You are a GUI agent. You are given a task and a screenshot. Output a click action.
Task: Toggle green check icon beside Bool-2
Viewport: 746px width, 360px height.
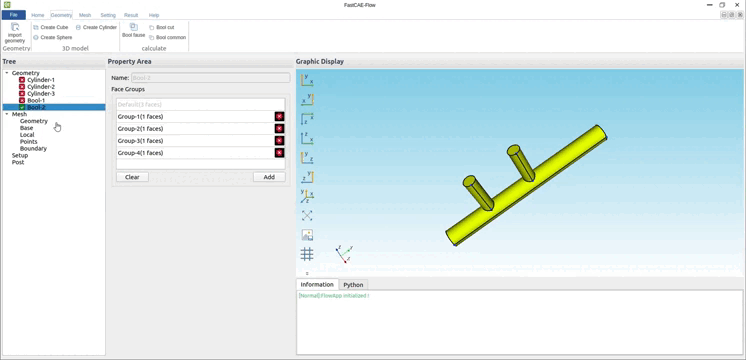coord(22,107)
